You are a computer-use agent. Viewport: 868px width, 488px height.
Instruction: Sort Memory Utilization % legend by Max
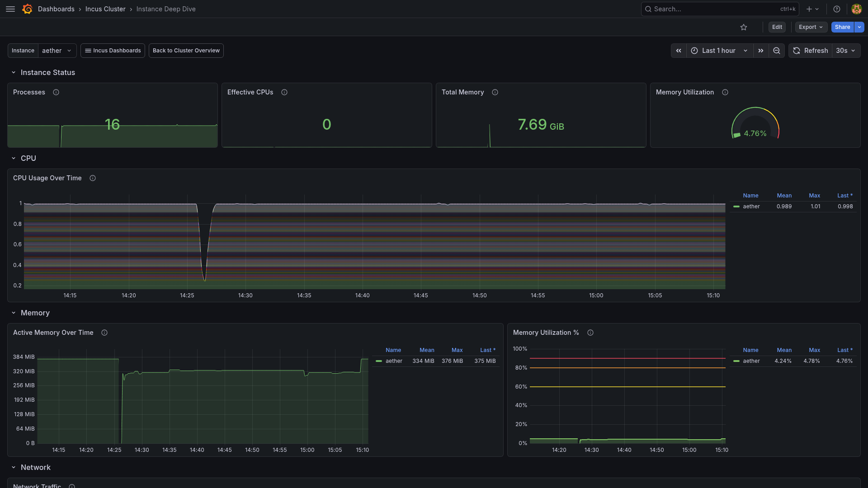point(815,350)
